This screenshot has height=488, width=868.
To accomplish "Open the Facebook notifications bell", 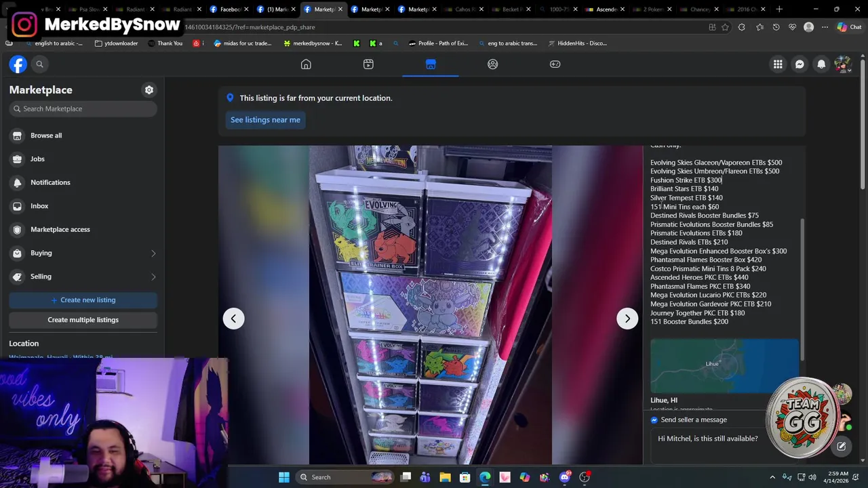I will [x=821, y=64].
